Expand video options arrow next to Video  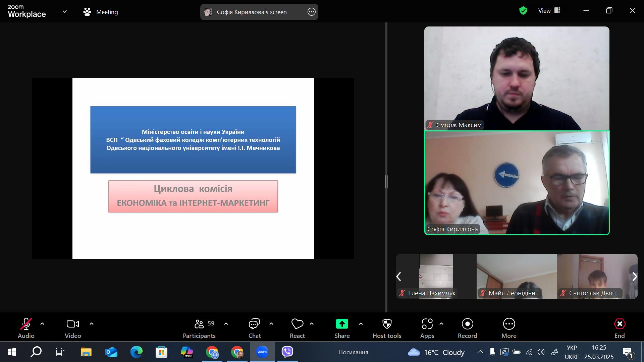point(92,324)
